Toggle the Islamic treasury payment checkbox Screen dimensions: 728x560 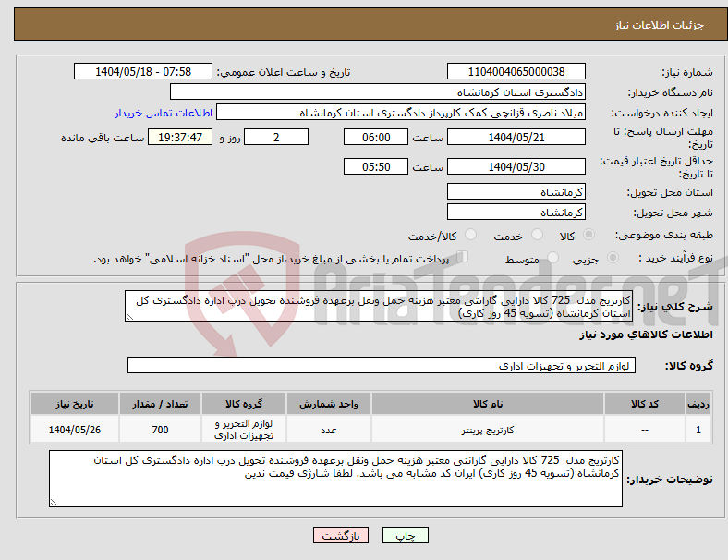point(463,257)
